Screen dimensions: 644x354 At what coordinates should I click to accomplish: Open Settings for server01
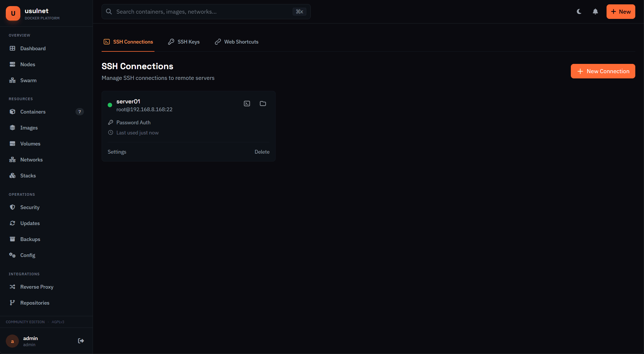pos(117,152)
